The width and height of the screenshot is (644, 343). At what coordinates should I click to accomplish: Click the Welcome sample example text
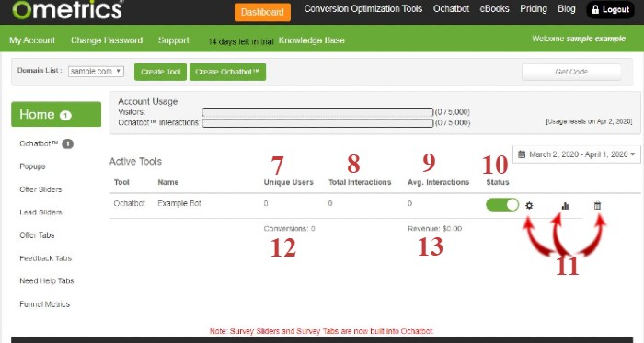579,39
